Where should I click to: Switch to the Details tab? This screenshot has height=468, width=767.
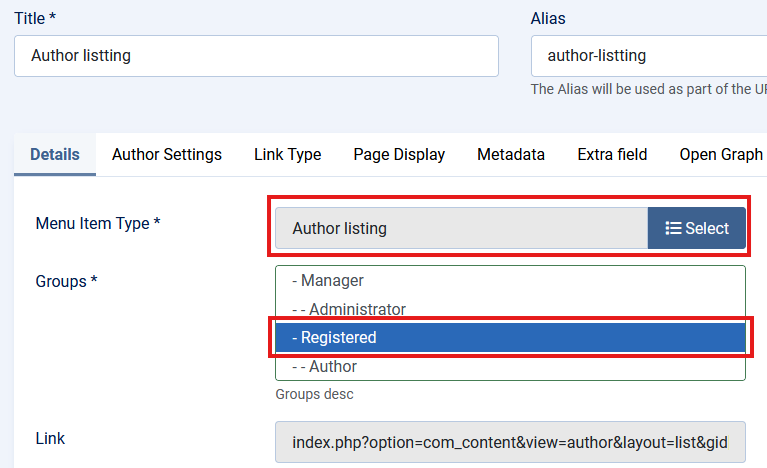55,155
